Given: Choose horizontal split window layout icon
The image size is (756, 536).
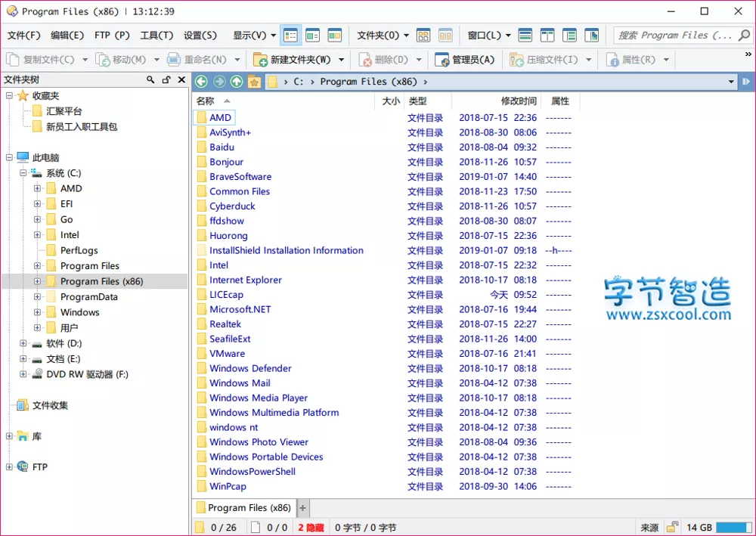Looking at the screenshot, I should click(x=525, y=36).
